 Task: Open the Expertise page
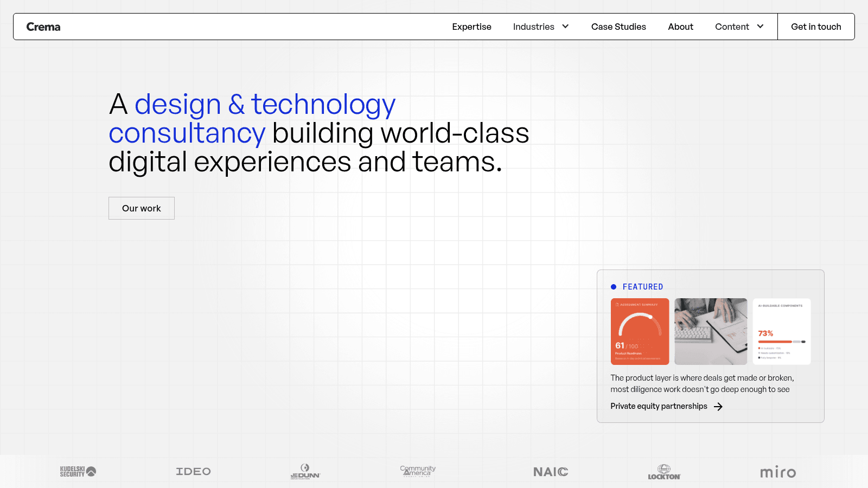tap(471, 27)
